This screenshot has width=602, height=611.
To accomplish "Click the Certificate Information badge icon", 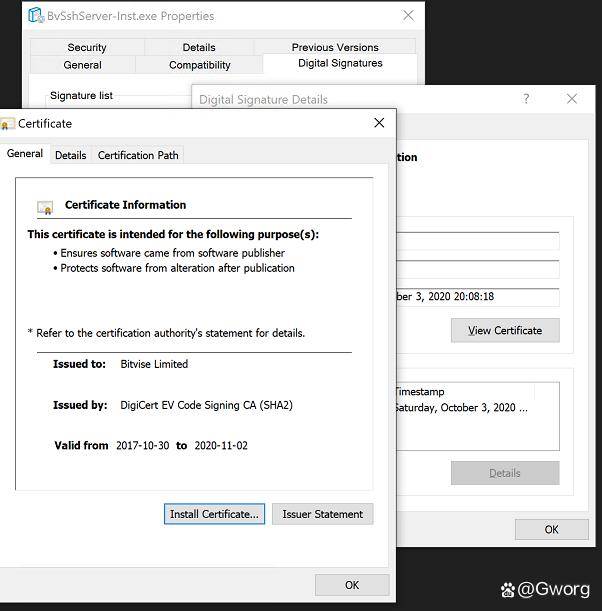I will coord(45,207).
